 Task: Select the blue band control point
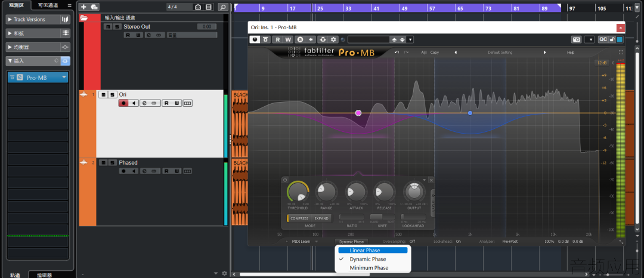click(470, 113)
